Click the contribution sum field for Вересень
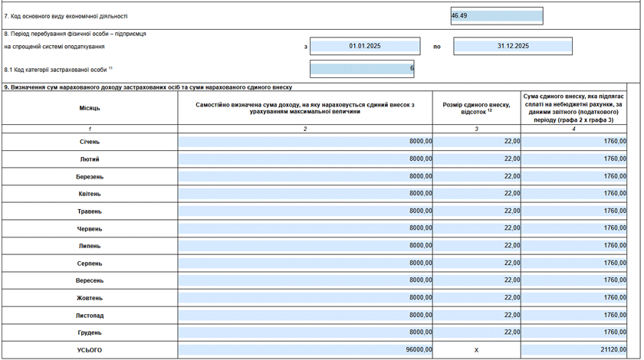 coord(574,280)
